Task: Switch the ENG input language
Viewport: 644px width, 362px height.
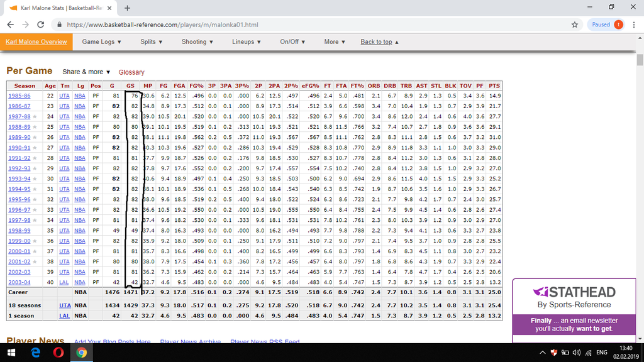Action: pyautogui.click(x=602, y=353)
